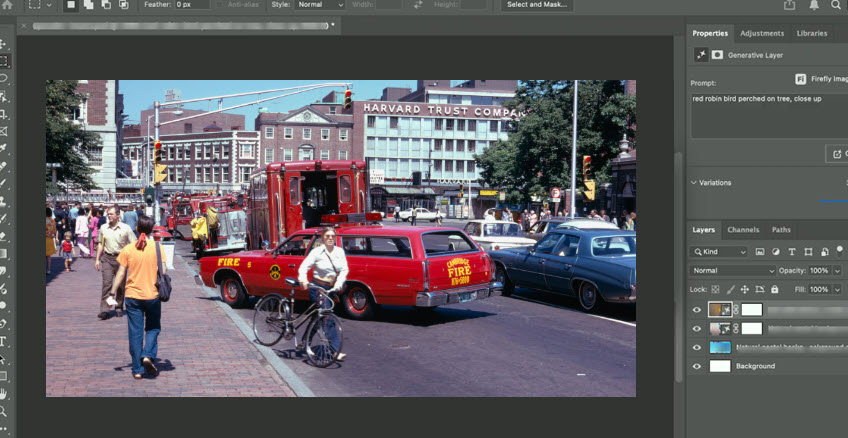Screen dimensions: 848x438
Task: Toggle lock transparent pixels
Action: click(716, 289)
